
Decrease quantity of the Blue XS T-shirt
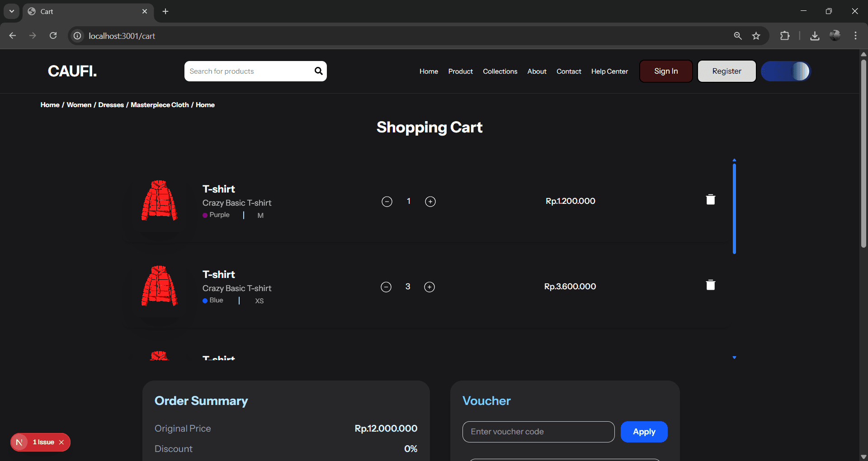(x=386, y=287)
